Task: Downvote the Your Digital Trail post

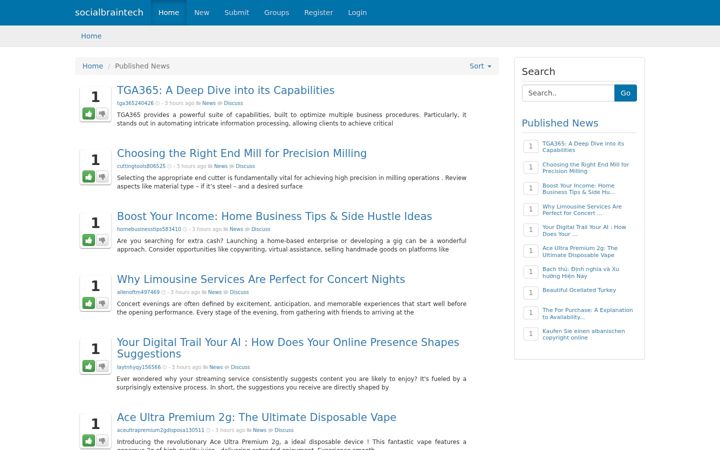Action: pyautogui.click(x=102, y=366)
